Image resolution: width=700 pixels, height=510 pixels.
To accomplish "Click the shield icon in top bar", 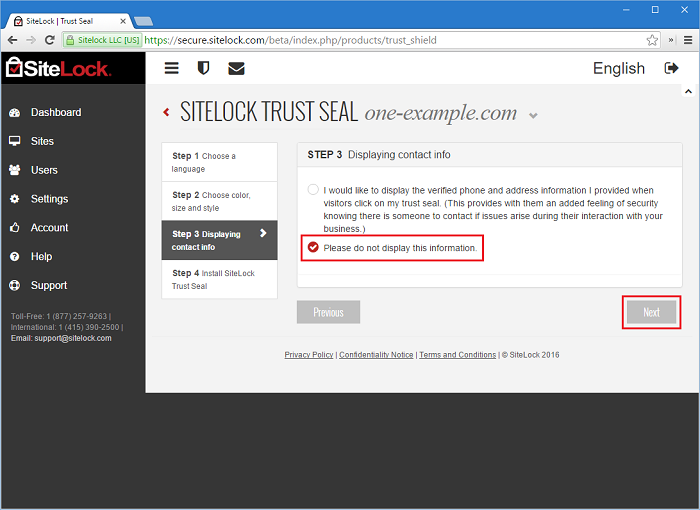I will pos(204,68).
